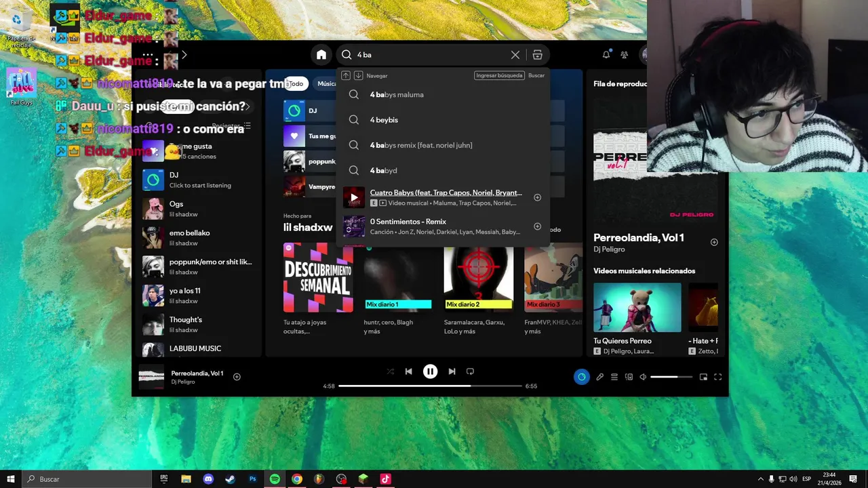Open the 'Tus me gusta' tile in home grid
The width and height of the screenshot is (868, 488).
click(x=310, y=136)
